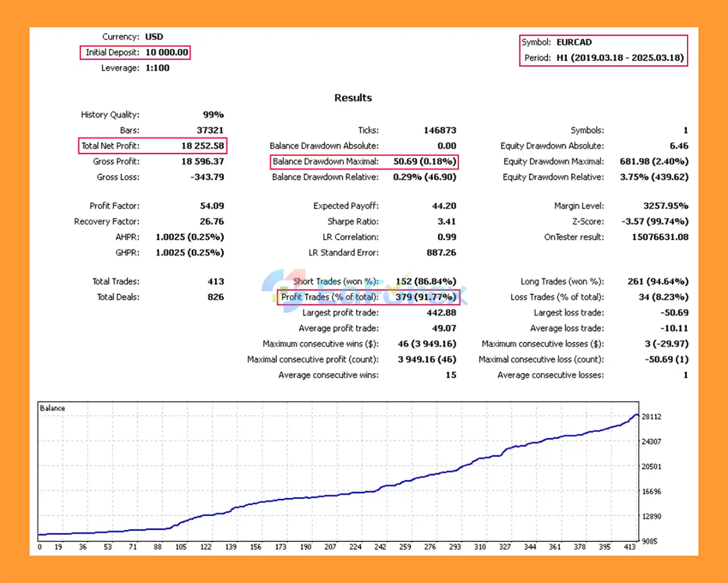Click the History Quality 99% value
This screenshot has height=583, width=728.
(x=213, y=115)
